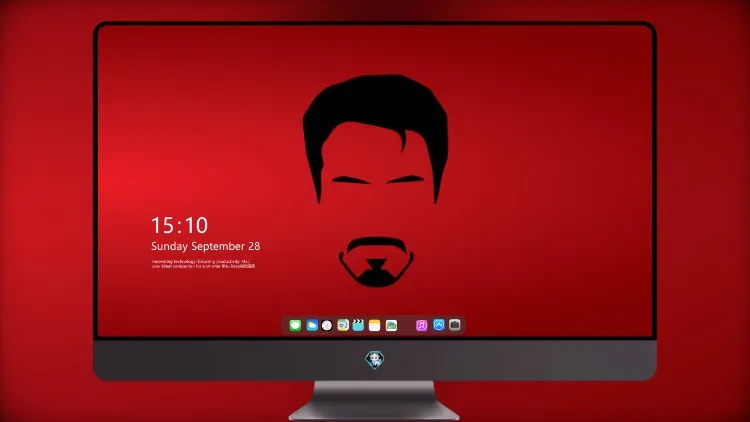This screenshot has width=750, height=422.
Task: Open the Photos gallery app in dock
Action: coord(391,325)
